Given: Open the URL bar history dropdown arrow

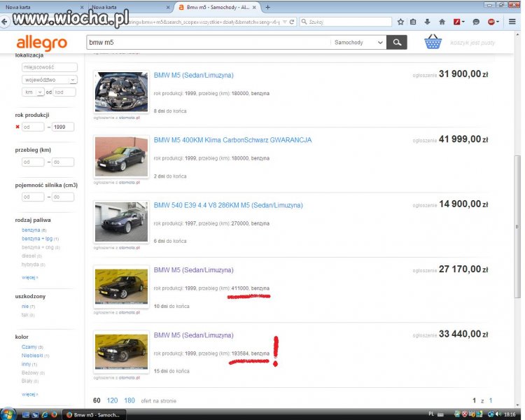Looking at the screenshot, I should (285, 22).
